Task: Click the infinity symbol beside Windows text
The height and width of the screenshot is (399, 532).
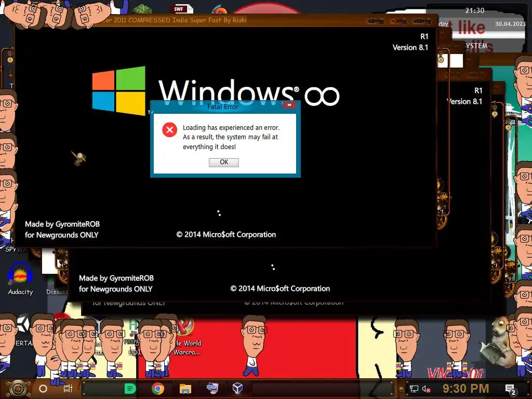Action: pos(322,96)
